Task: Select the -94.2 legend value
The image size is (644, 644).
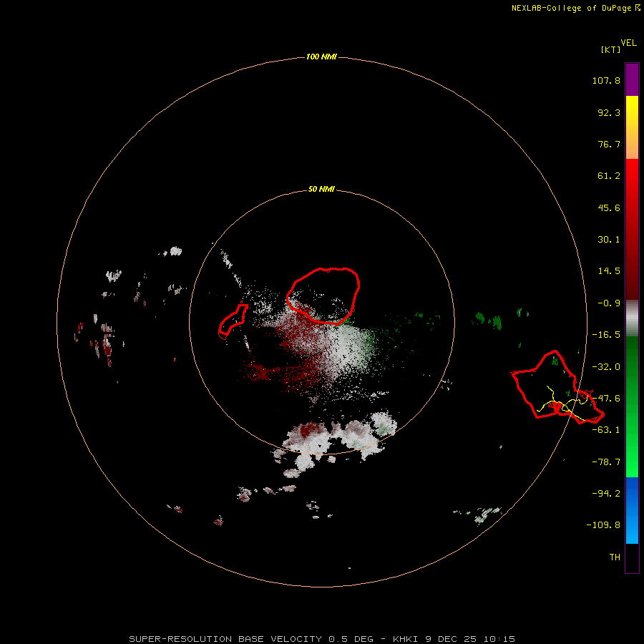Action: (606, 494)
